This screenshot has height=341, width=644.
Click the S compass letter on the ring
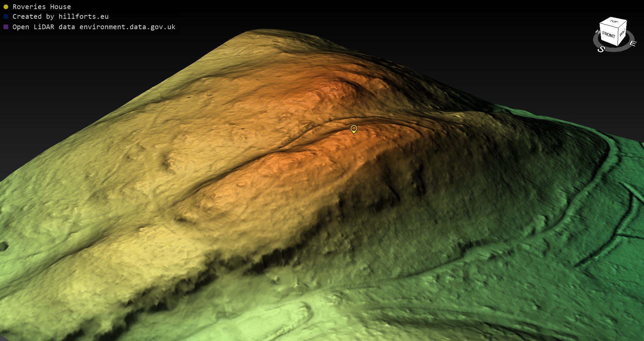pos(601,49)
